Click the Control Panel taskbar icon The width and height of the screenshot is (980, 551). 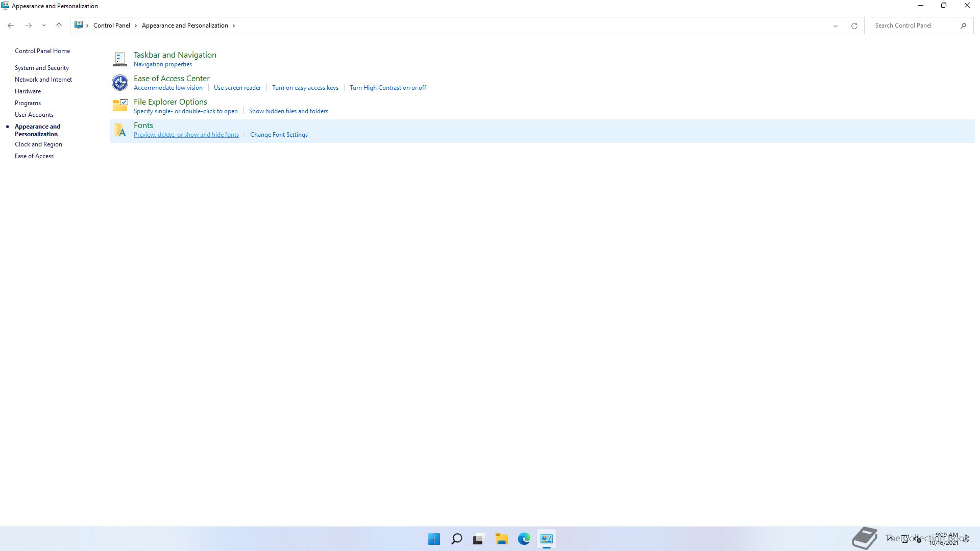pyautogui.click(x=547, y=539)
